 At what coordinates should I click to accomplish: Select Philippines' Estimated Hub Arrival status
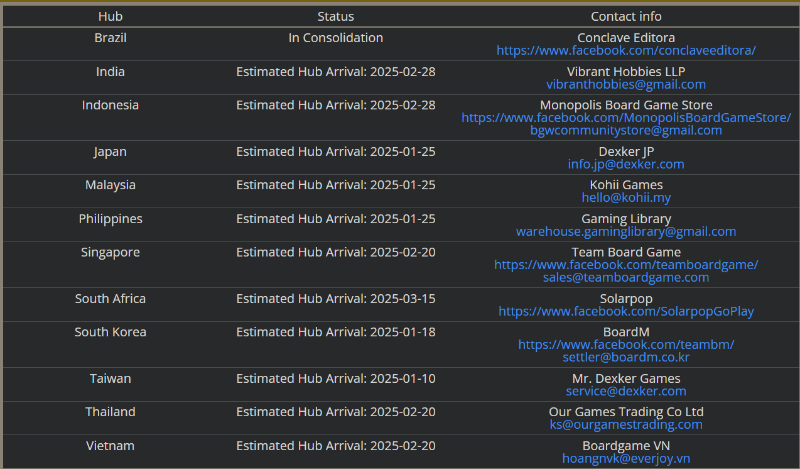pyautogui.click(x=336, y=219)
